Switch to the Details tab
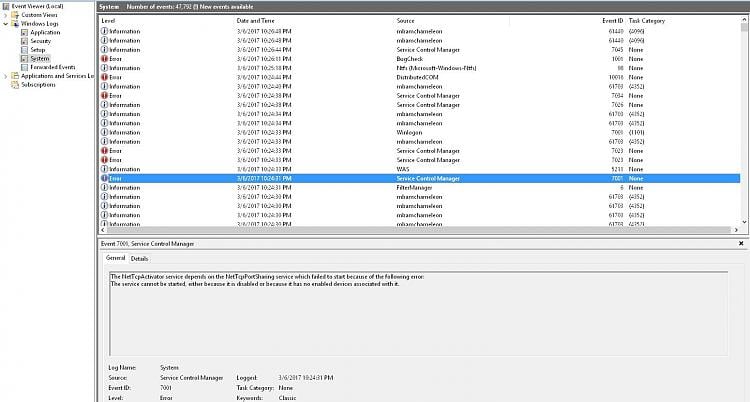This screenshot has height=402, width=750. point(139,259)
